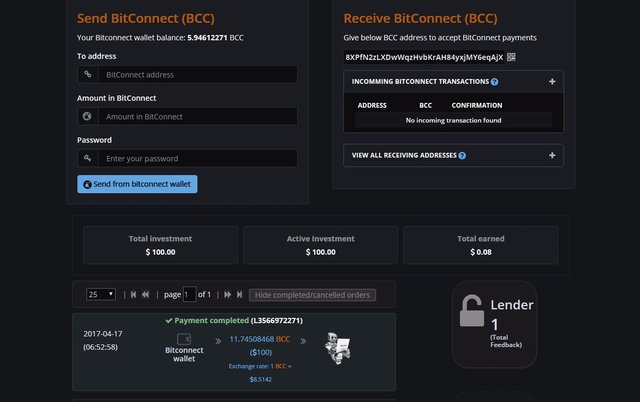Viewport: 640px width, 402px height.
Task: Expand Incoming BitConnect Transactions with plus icon
Action: tap(552, 82)
